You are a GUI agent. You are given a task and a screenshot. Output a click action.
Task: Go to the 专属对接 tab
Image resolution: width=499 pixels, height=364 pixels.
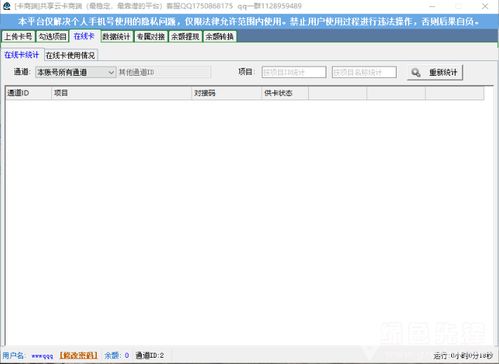tap(151, 36)
